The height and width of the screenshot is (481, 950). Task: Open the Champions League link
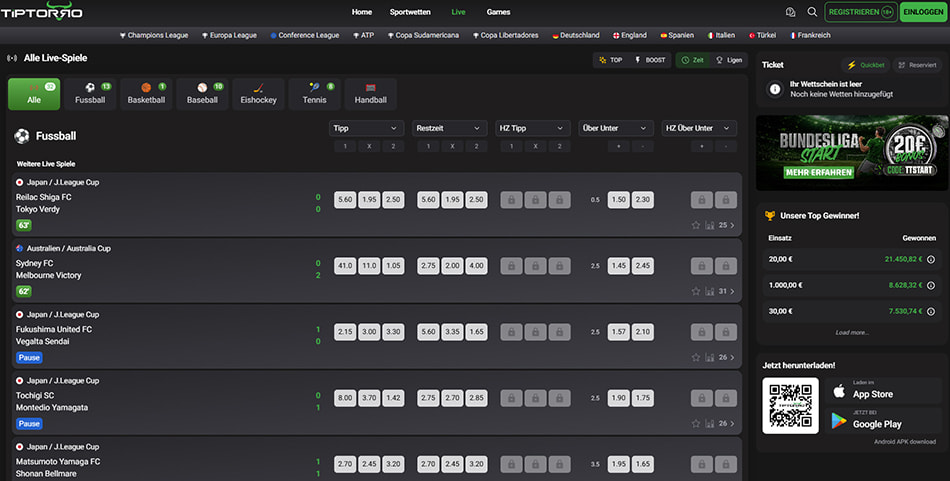click(154, 35)
